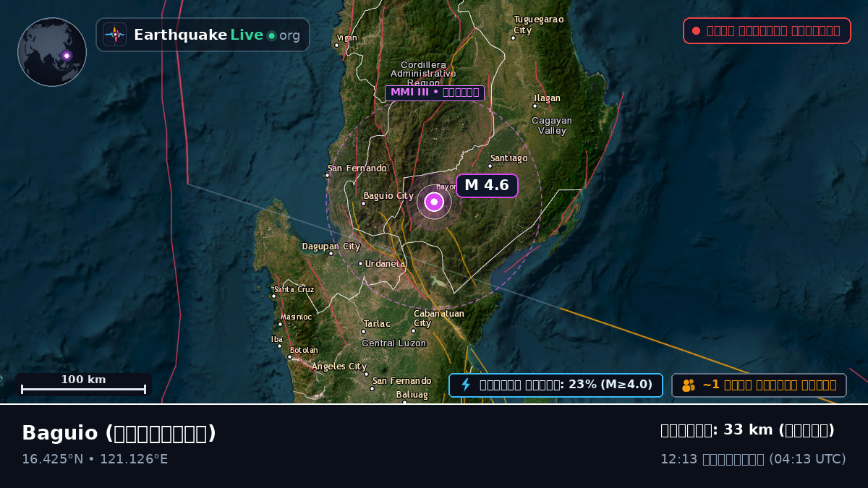Click the 12:13 (04:13 UTC) timestamp
This screenshot has width=868, height=488.
click(753, 459)
